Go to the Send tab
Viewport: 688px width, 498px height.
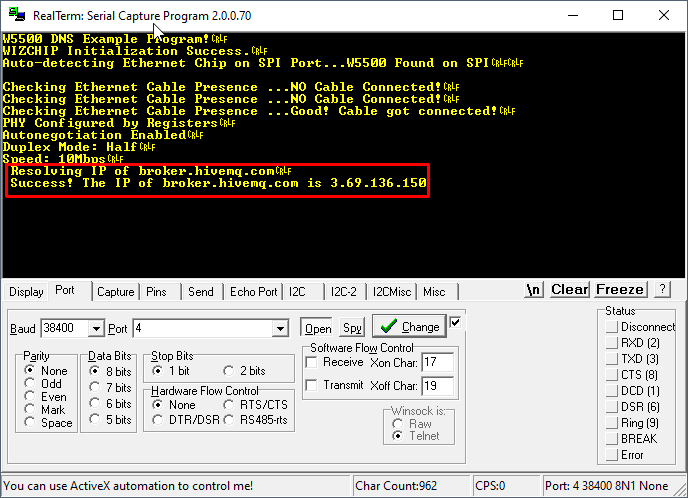point(201,292)
